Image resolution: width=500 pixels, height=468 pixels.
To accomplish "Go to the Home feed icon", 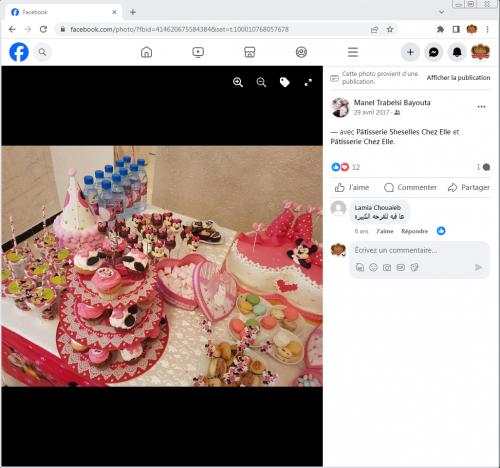I will (x=146, y=52).
